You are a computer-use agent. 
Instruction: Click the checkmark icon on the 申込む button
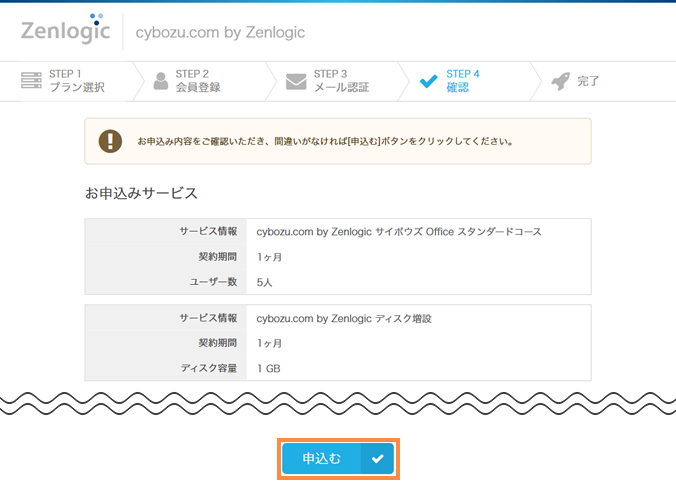coord(377,458)
